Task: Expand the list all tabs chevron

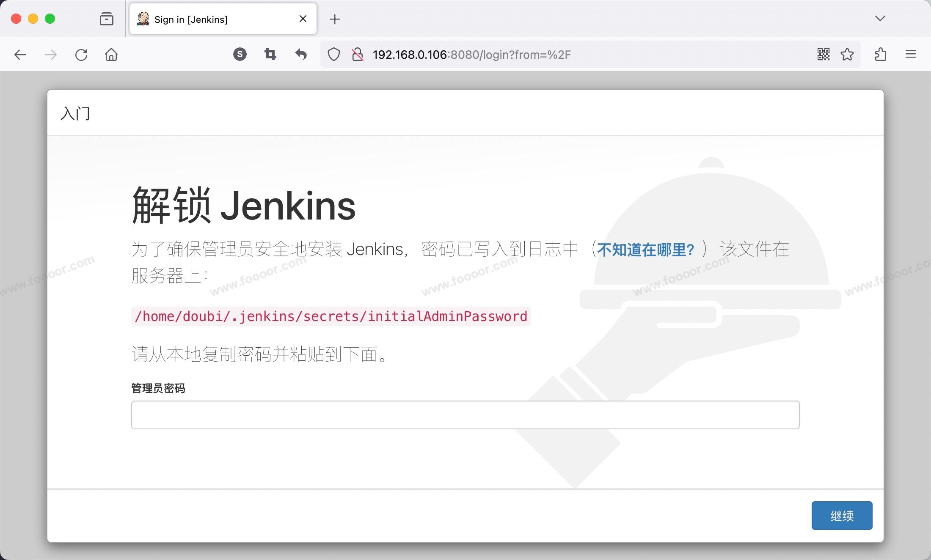Action: click(880, 19)
